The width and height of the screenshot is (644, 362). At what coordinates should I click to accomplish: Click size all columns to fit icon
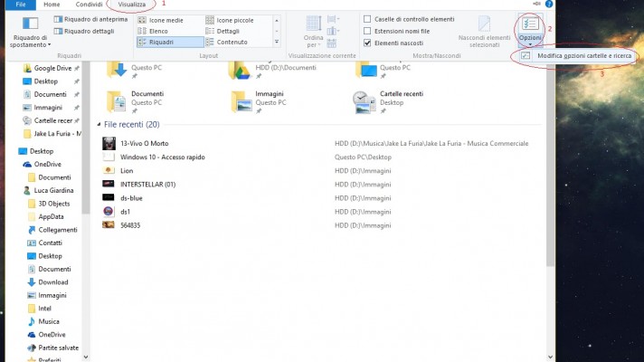(x=331, y=43)
